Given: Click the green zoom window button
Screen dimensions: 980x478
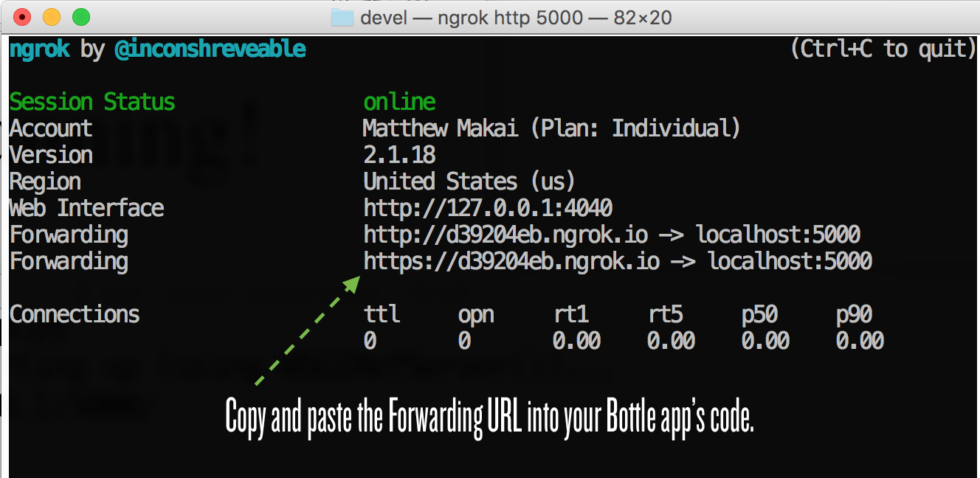Looking at the screenshot, I should 81,17.
